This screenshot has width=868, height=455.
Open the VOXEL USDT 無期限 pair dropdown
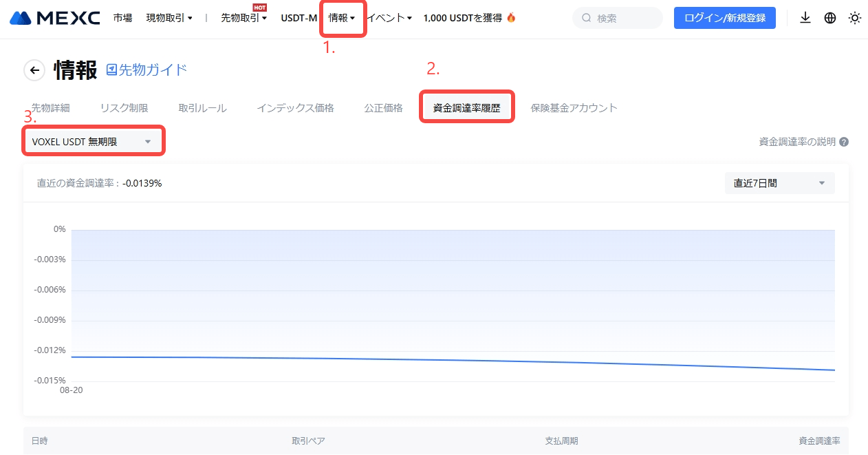coord(92,142)
